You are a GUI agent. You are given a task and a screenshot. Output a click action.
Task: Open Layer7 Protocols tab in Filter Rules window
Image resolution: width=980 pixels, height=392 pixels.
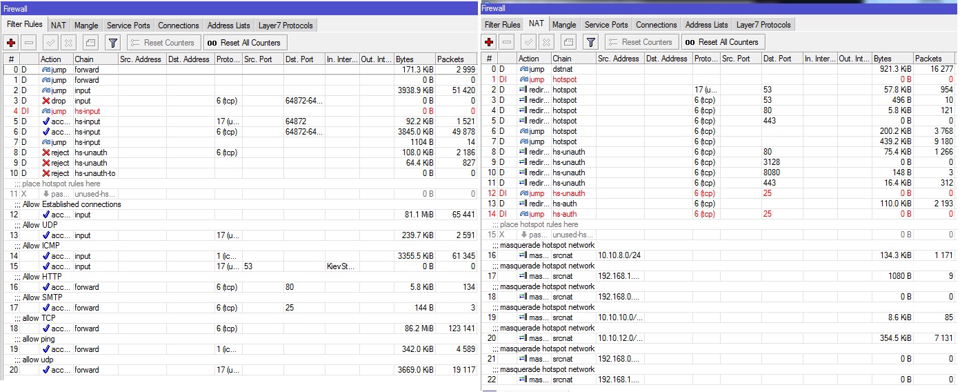[286, 26]
